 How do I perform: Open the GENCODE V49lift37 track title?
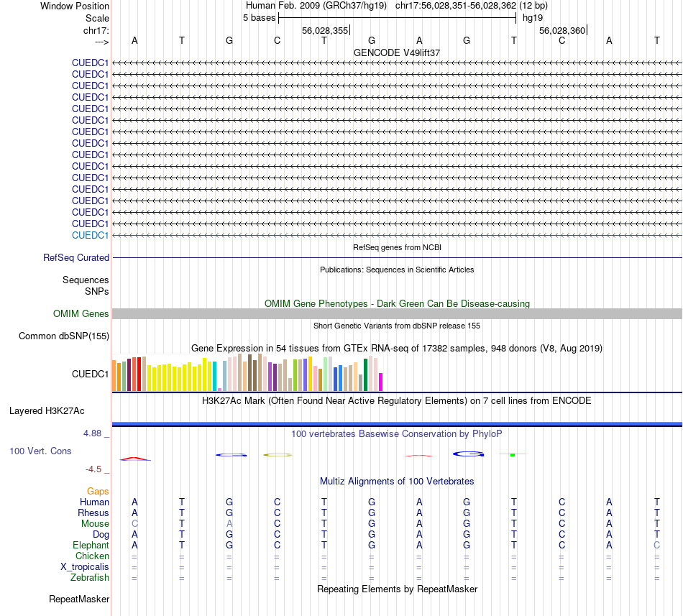click(x=397, y=52)
